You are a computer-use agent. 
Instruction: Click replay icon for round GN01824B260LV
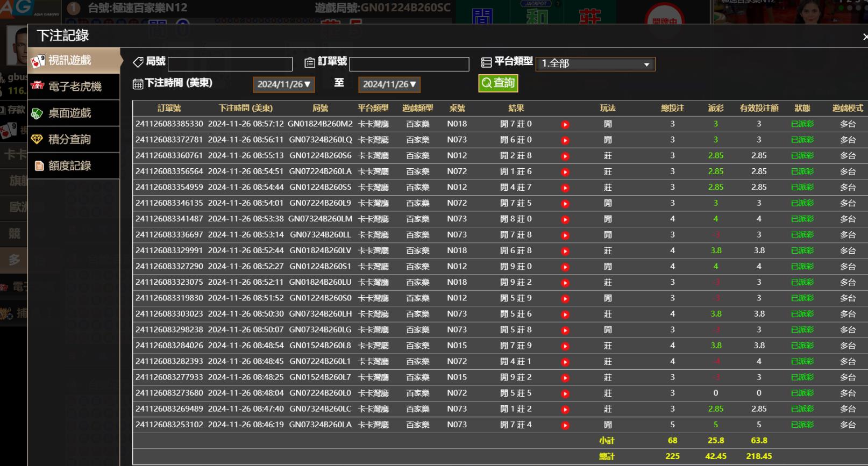pyautogui.click(x=565, y=251)
